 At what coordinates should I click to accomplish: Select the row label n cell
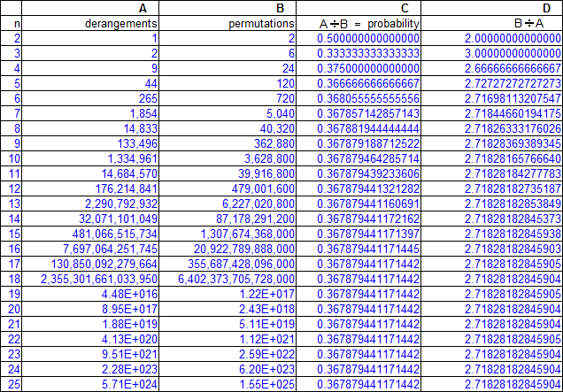point(11,23)
